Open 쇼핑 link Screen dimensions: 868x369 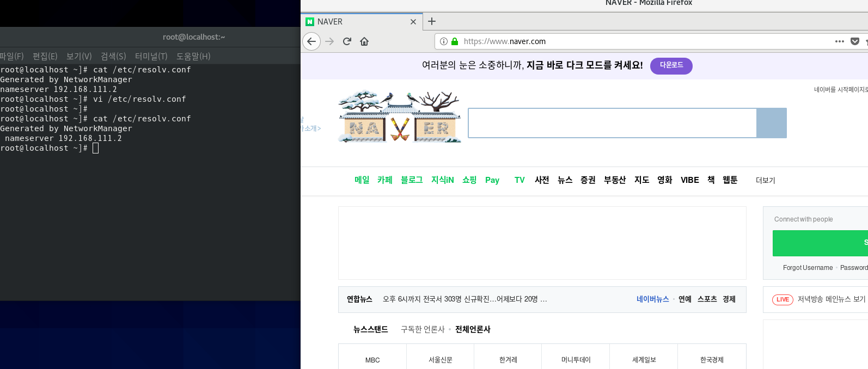[x=469, y=180]
